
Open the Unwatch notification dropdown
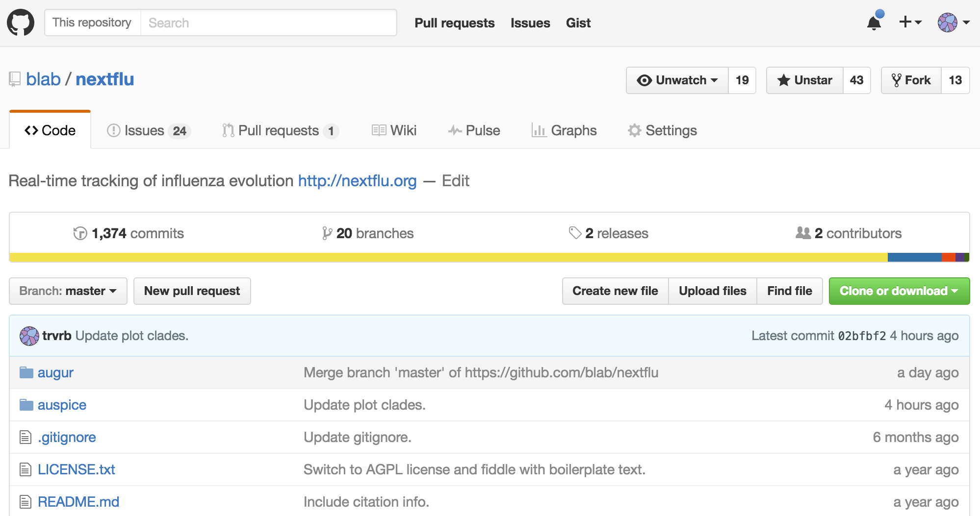point(677,80)
